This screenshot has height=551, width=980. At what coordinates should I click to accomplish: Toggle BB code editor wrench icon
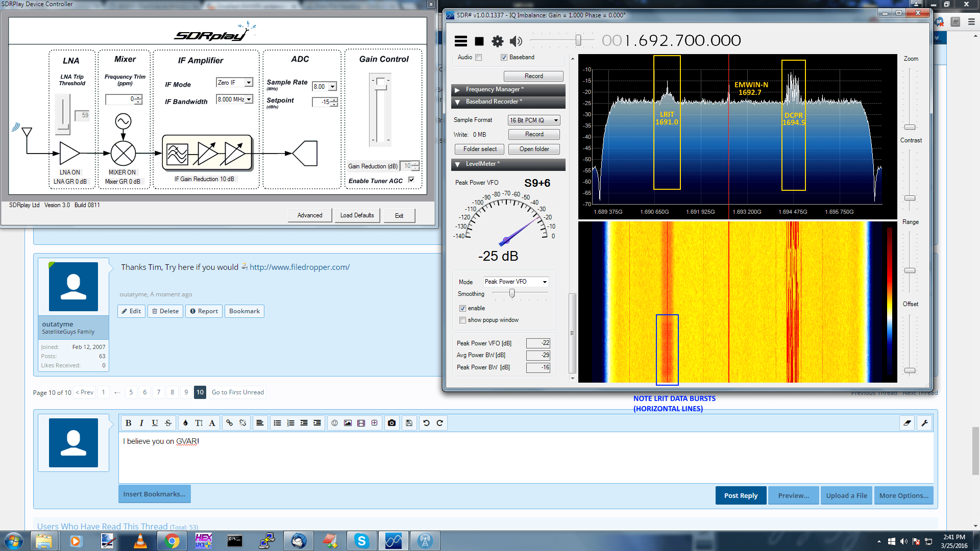click(924, 423)
